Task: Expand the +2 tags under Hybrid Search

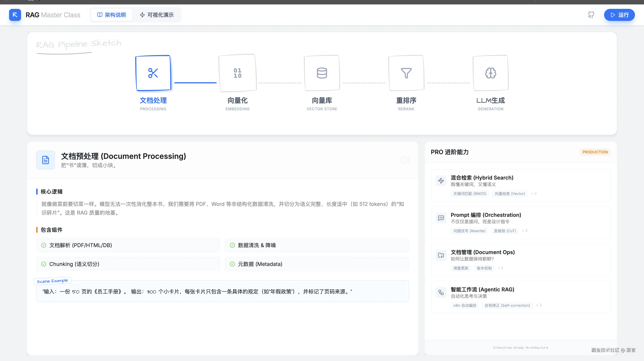Action: tap(534, 193)
